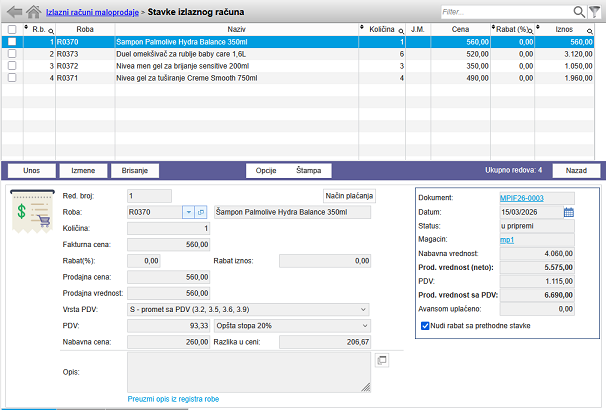Screen dimensions: 606x410
Task: Uncheck Nudi rabat sa prethodne stavke
Action: (426, 325)
